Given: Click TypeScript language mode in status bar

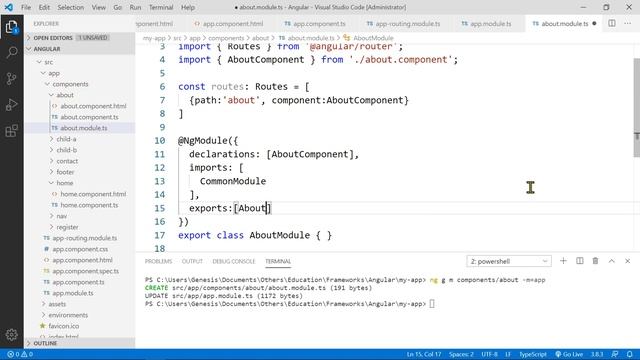Looking at the screenshot, I should [533, 354].
